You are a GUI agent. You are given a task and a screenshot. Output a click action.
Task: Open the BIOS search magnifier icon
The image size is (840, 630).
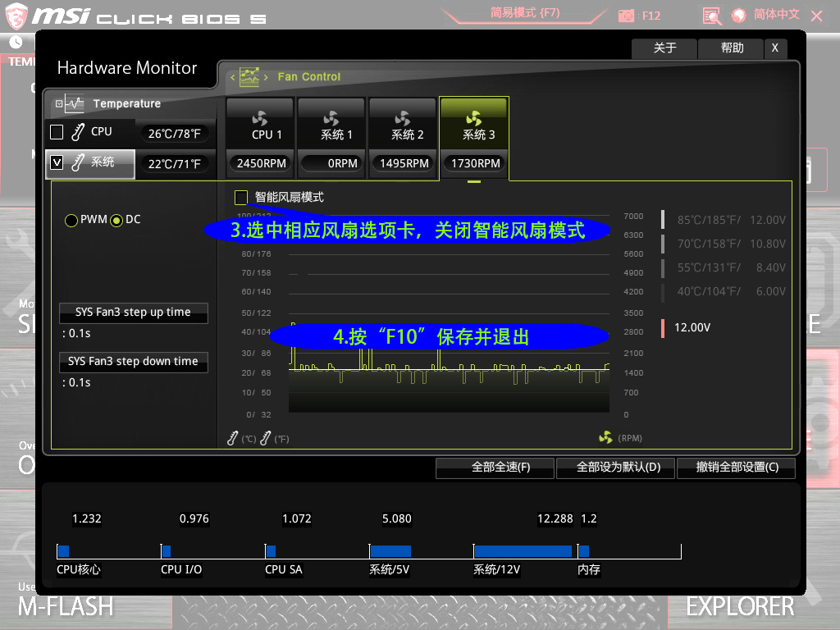[711, 16]
